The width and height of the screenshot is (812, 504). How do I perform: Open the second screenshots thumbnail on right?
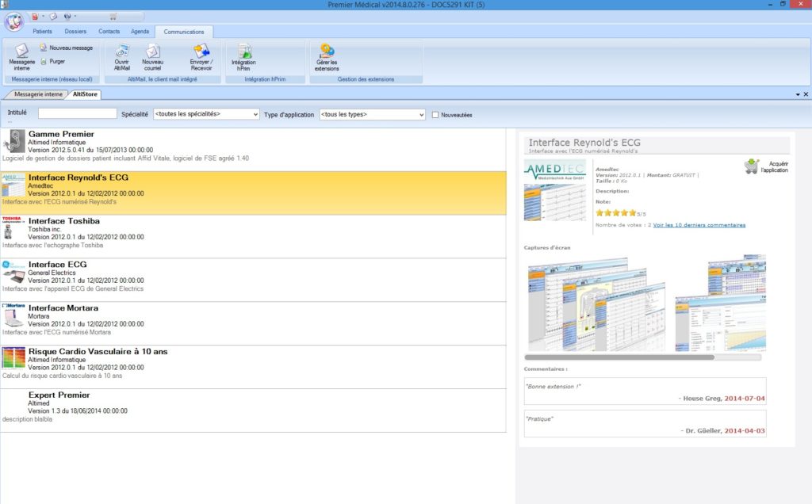point(721,304)
